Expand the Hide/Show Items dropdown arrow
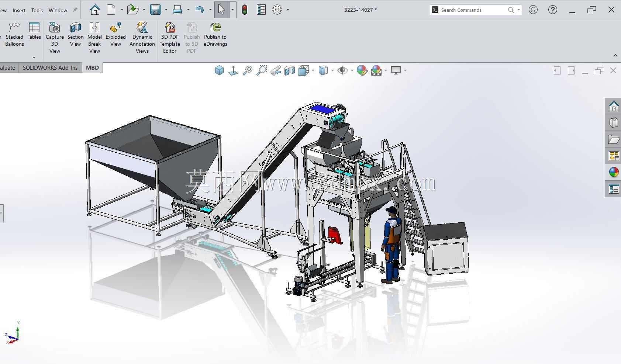 [x=352, y=70]
